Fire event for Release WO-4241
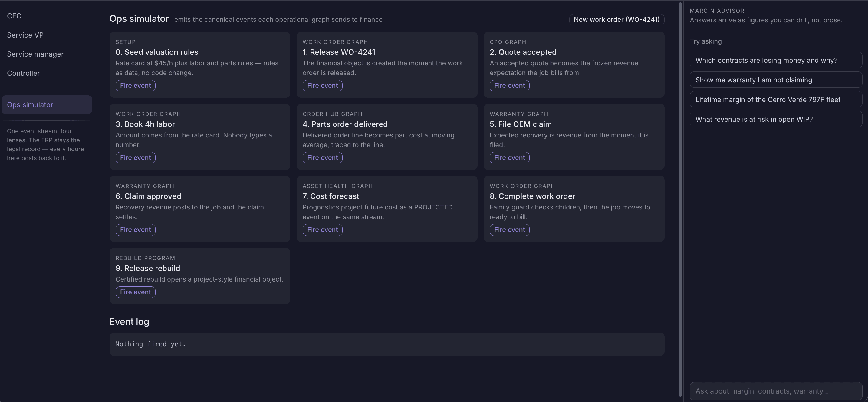The width and height of the screenshot is (868, 402). [x=322, y=86]
